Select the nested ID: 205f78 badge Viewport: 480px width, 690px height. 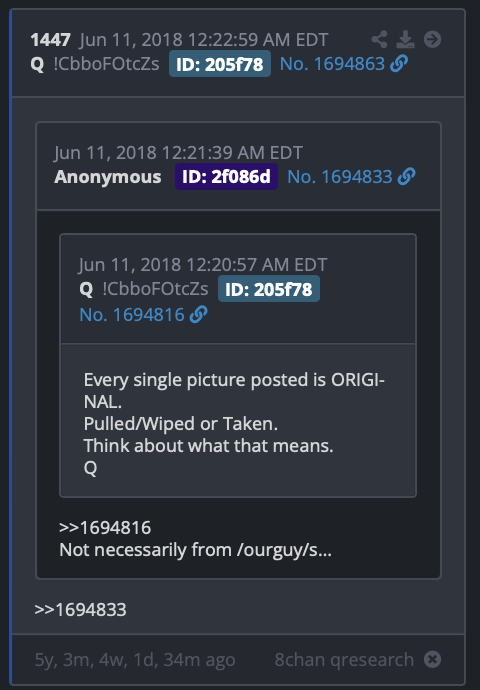click(269, 289)
